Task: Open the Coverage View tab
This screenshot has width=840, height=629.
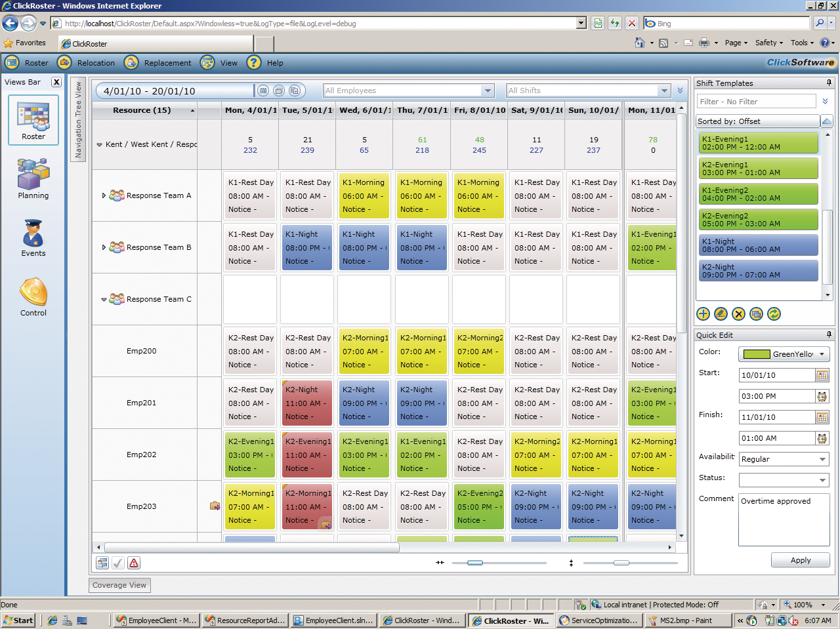Action: (119, 585)
